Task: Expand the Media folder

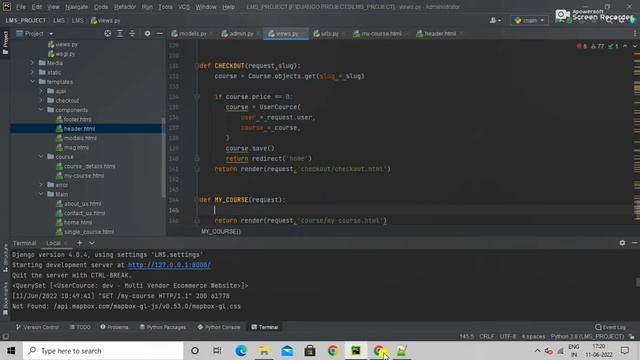Action: [x=32, y=63]
